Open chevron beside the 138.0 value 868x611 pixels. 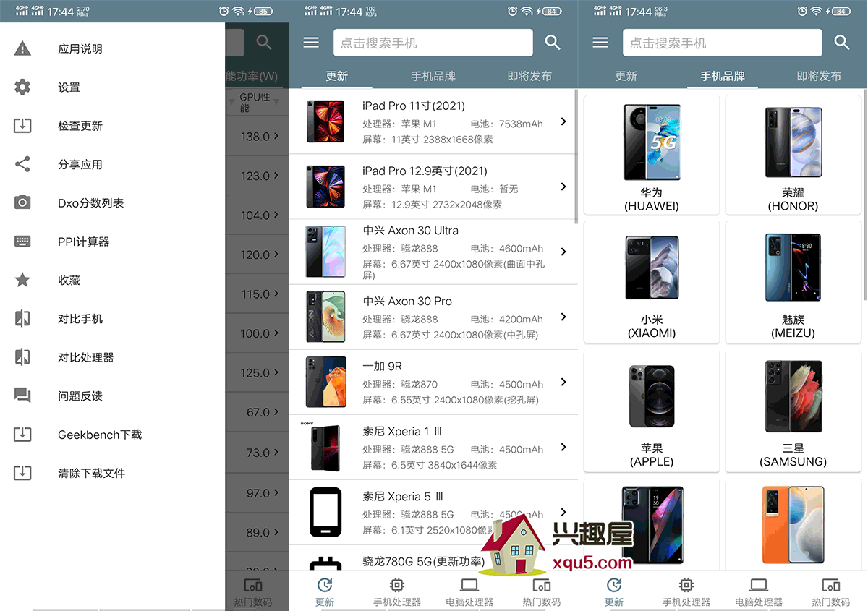coord(276,136)
